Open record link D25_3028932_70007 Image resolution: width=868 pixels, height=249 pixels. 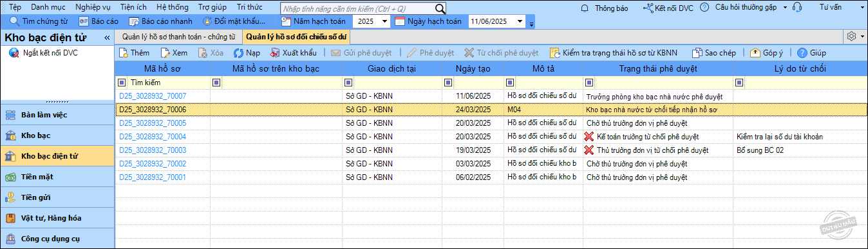click(153, 96)
